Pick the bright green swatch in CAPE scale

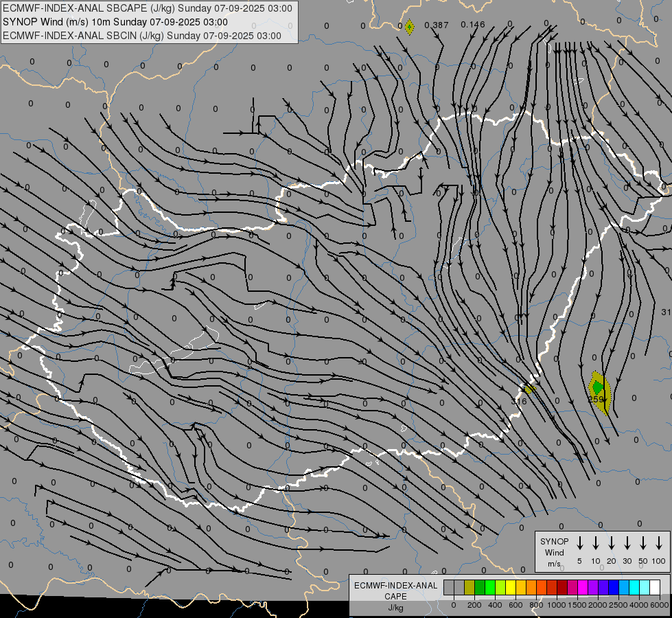click(490, 587)
